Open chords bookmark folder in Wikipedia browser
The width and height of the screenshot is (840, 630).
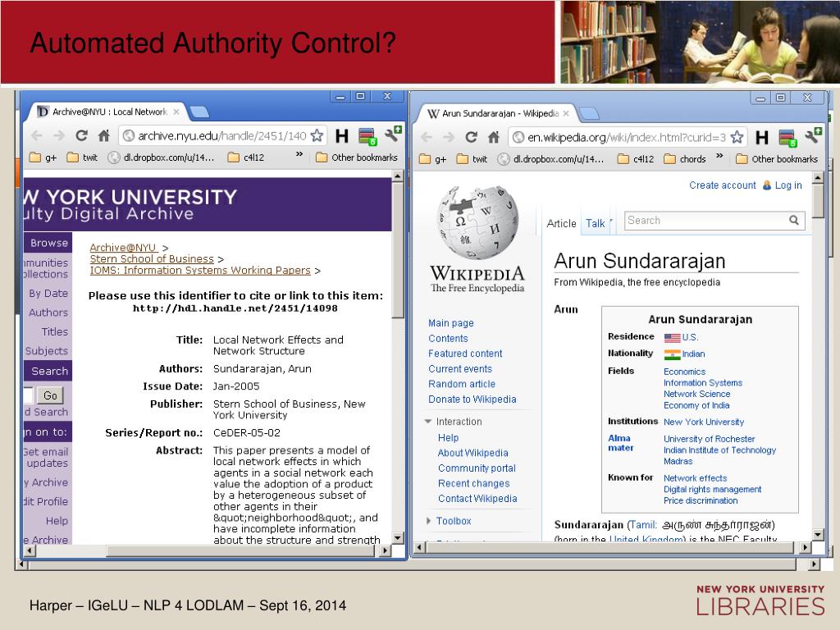pyautogui.click(x=685, y=159)
